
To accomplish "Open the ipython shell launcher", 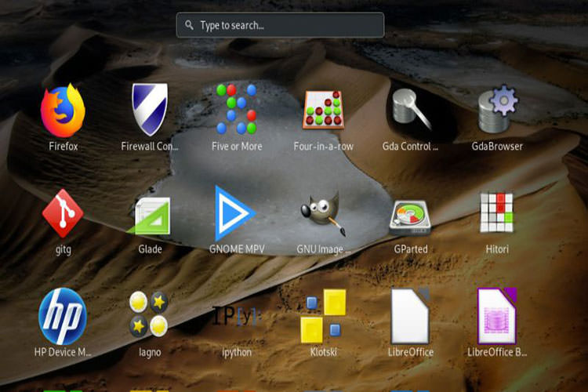I will click(236, 317).
